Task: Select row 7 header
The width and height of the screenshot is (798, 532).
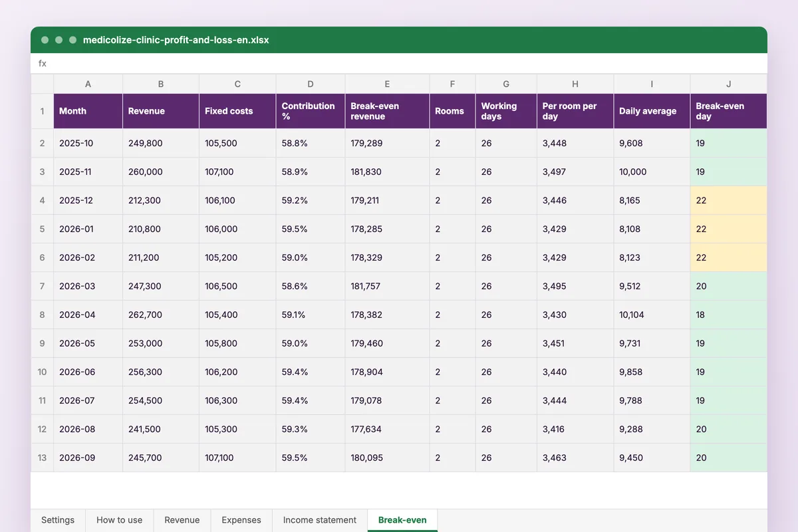Action: tap(42, 286)
